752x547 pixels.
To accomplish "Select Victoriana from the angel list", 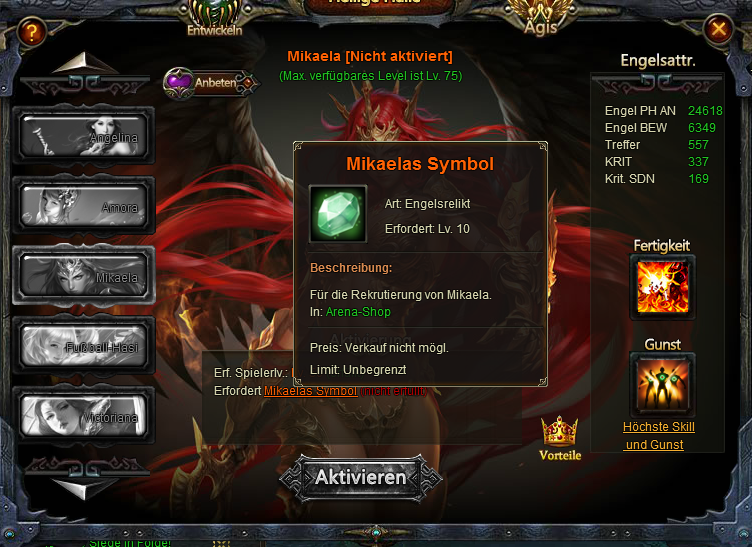I will tap(83, 416).
